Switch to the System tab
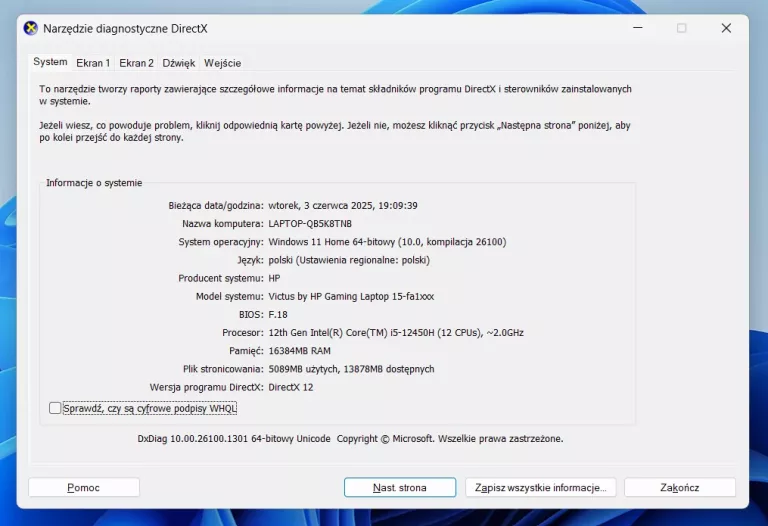 tap(50, 62)
